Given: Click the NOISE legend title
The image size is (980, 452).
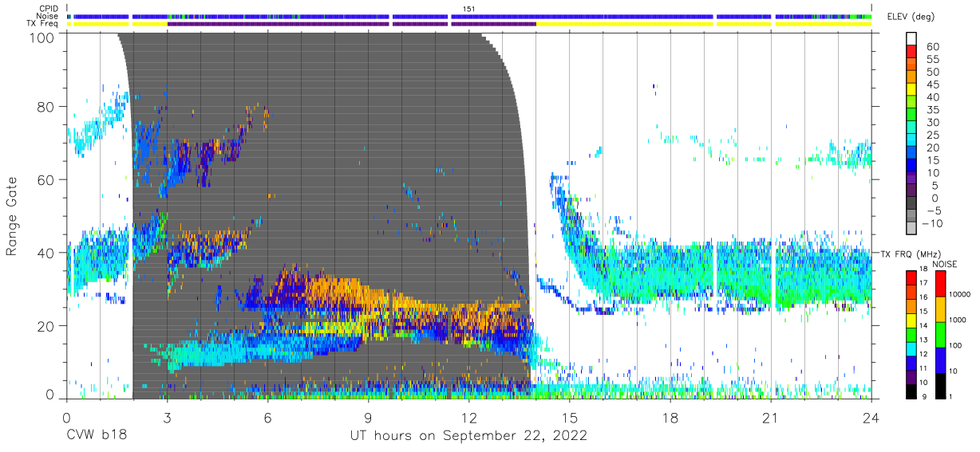Looking at the screenshot, I should [x=944, y=264].
